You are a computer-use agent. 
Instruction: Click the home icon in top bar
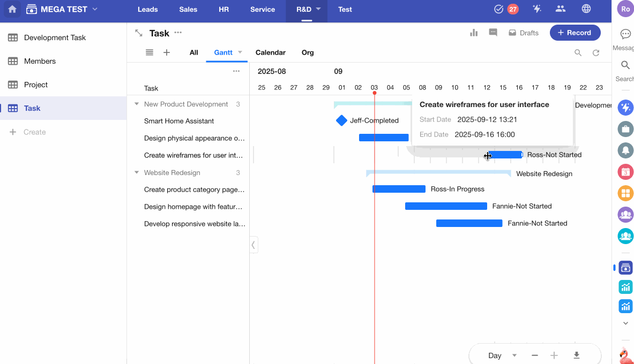coord(12,9)
